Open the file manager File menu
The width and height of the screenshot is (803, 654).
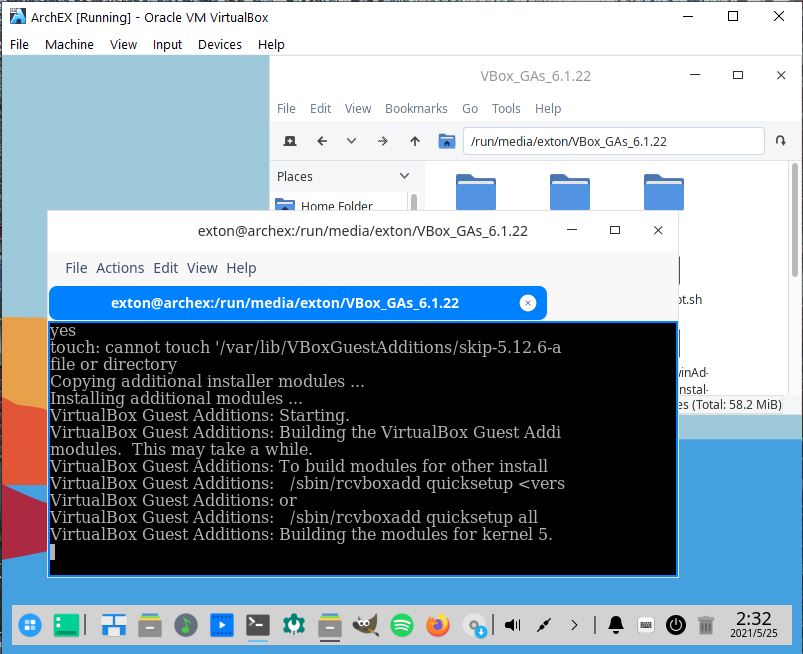(286, 109)
